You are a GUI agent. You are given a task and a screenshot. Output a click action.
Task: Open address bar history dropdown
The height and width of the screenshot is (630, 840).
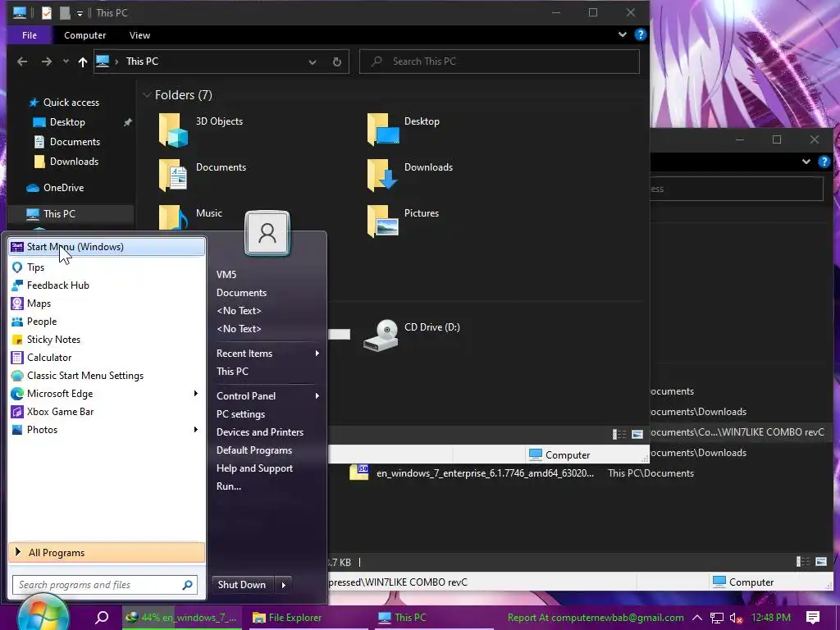[x=313, y=62]
